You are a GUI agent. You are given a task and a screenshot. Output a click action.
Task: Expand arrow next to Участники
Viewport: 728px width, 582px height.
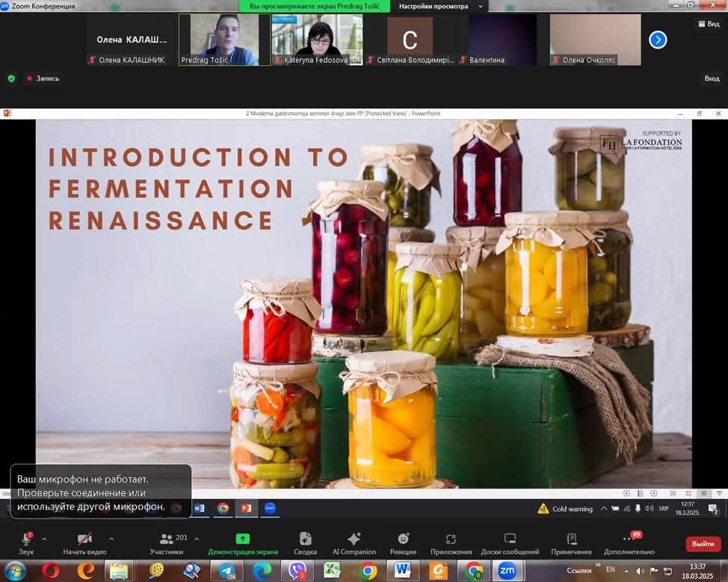tap(197, 538)
